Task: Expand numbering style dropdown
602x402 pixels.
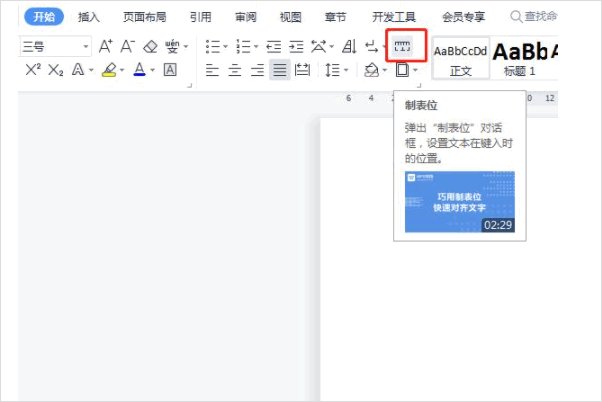Action: [x=256, y=47]
